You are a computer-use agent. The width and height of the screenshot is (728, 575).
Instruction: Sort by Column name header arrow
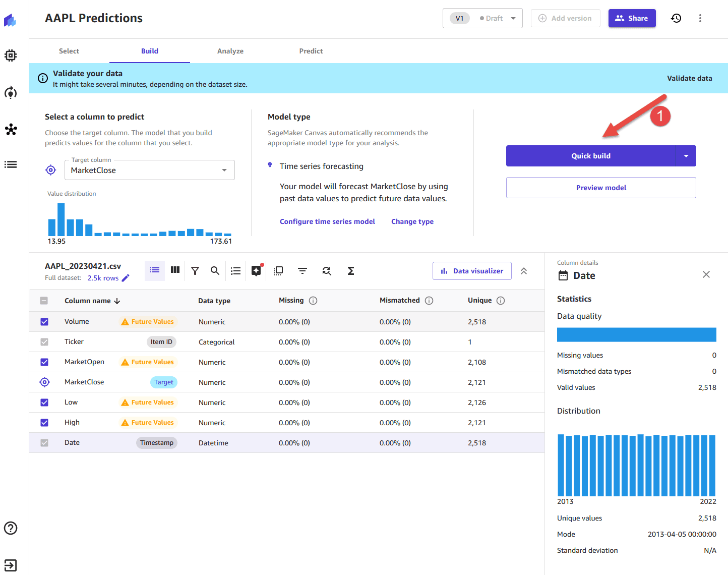117,301
